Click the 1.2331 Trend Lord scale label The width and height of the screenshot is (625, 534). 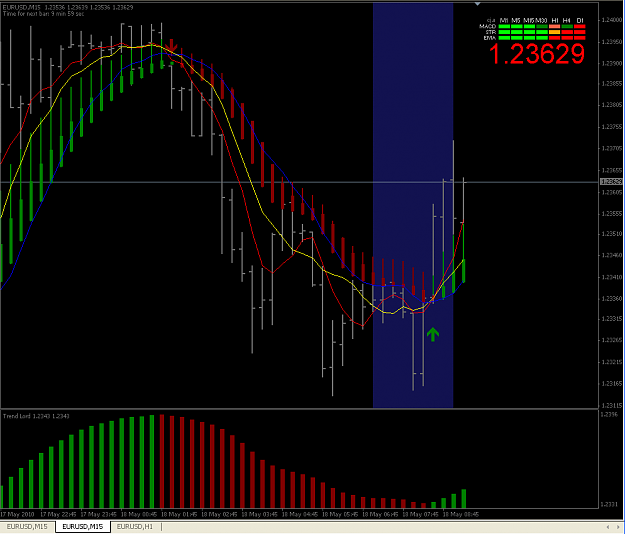coord(608,505)
